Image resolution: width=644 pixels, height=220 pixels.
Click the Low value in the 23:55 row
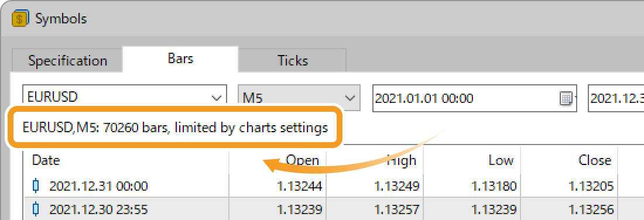tap(494, 210)
